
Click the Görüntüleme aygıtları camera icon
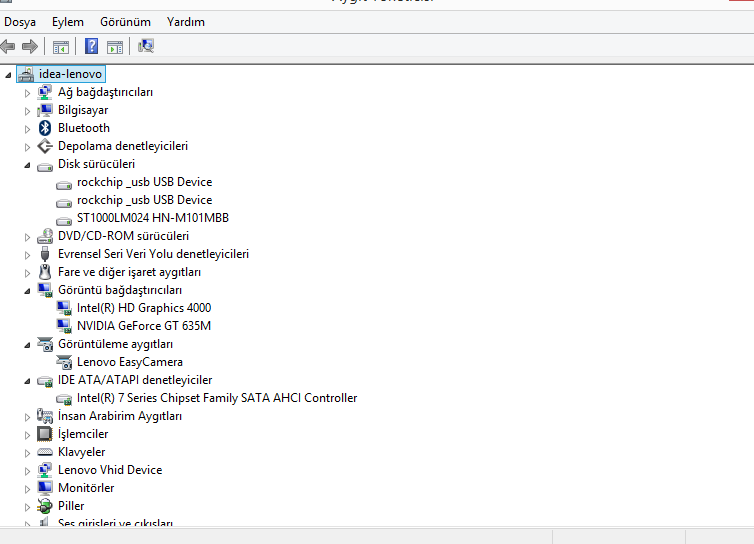pos(45,344)
